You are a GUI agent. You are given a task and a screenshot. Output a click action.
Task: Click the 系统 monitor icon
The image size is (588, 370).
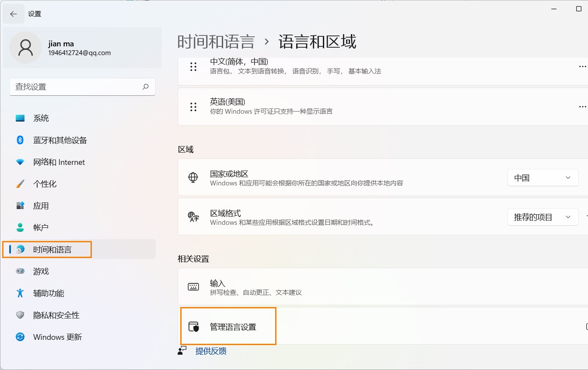(20, 118)
